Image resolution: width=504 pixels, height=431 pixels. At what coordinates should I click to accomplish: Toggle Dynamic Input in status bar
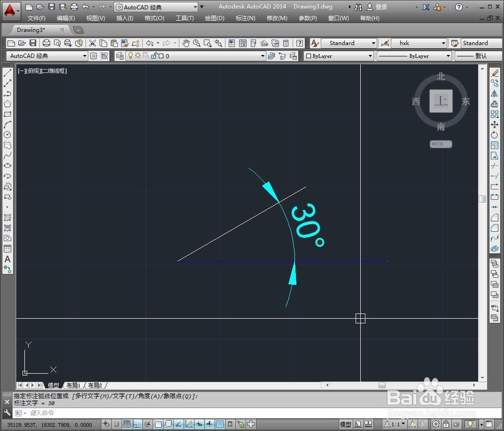[199, 424]
